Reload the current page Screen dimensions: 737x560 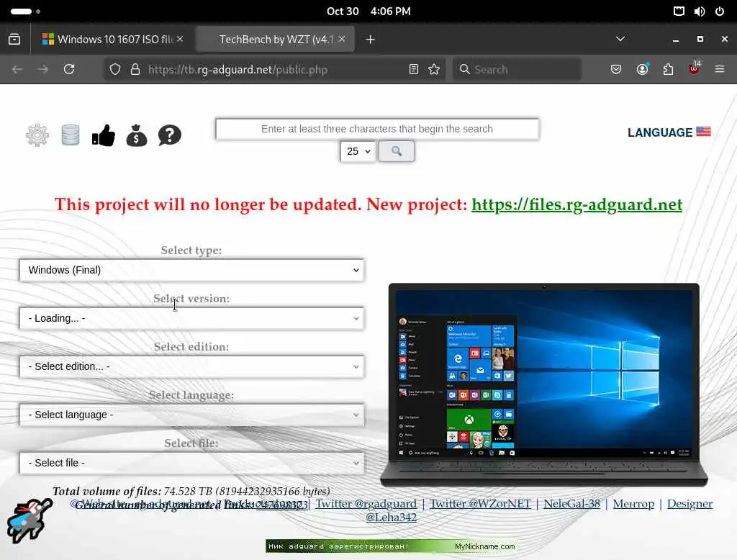pyautogui.click(x=69, y=70)
